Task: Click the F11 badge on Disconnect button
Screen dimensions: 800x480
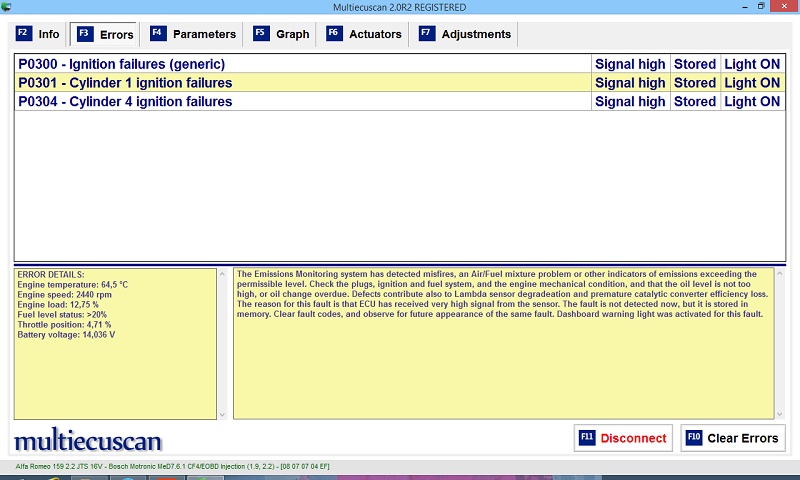Action: (x=587, y=438)
